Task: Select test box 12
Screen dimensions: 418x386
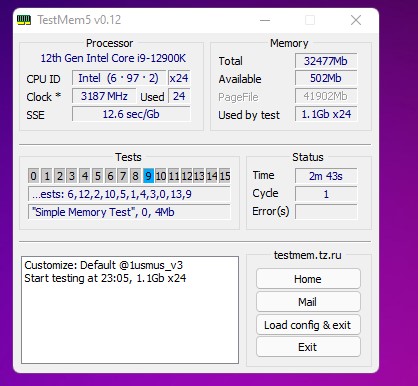Action: pyautogui.click(x=186, y=176)
